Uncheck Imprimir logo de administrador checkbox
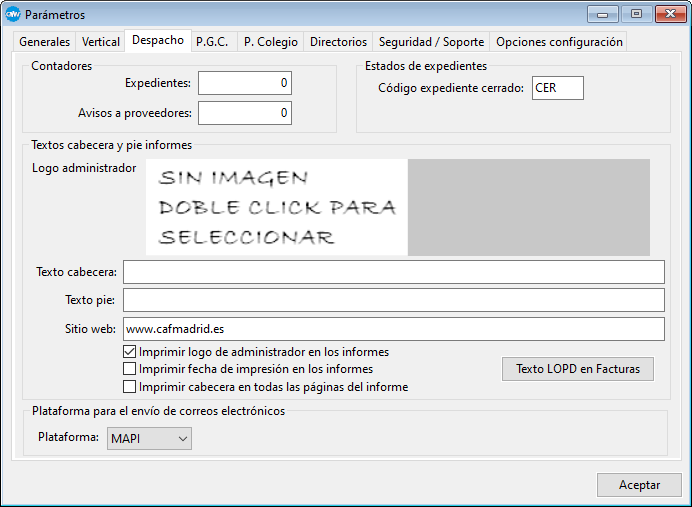The height and width of the screenshot is (507, 692). click(129, 352)
